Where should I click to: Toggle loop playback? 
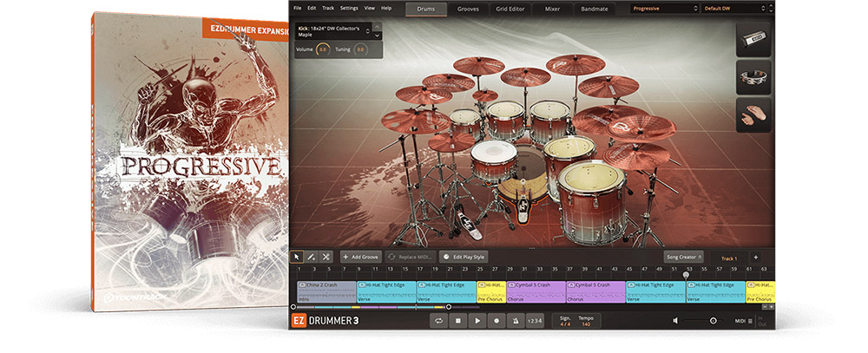[438, 321]
